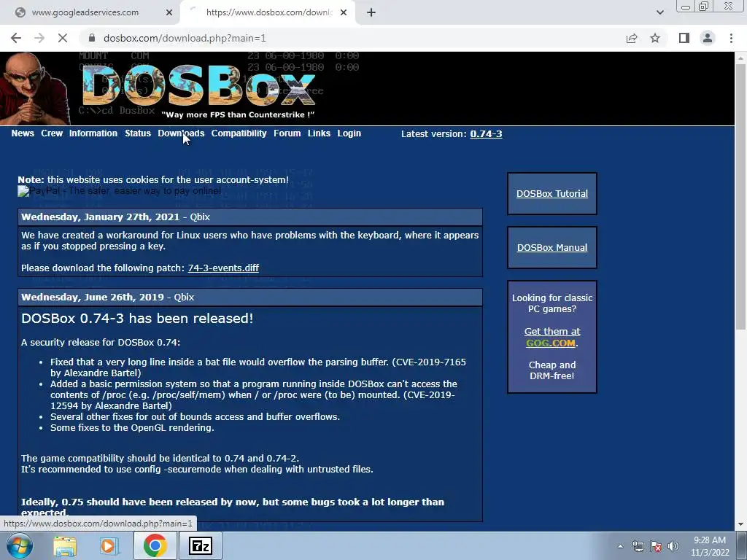Open the Compatibility menu item

pos(239,133)
